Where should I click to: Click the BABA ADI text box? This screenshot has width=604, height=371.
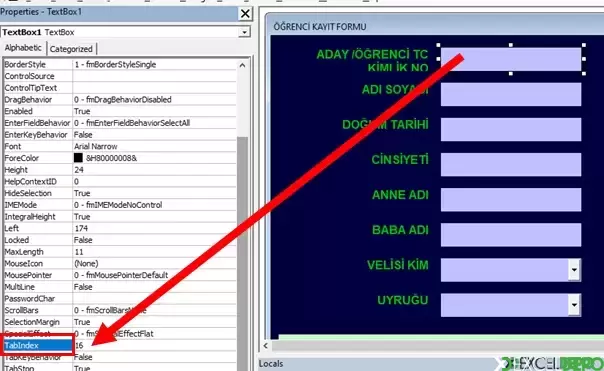511,235
